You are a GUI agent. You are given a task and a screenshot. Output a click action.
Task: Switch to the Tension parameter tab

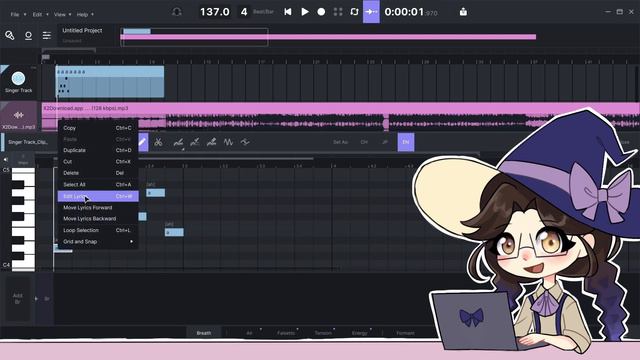click(x=323, y=333)
